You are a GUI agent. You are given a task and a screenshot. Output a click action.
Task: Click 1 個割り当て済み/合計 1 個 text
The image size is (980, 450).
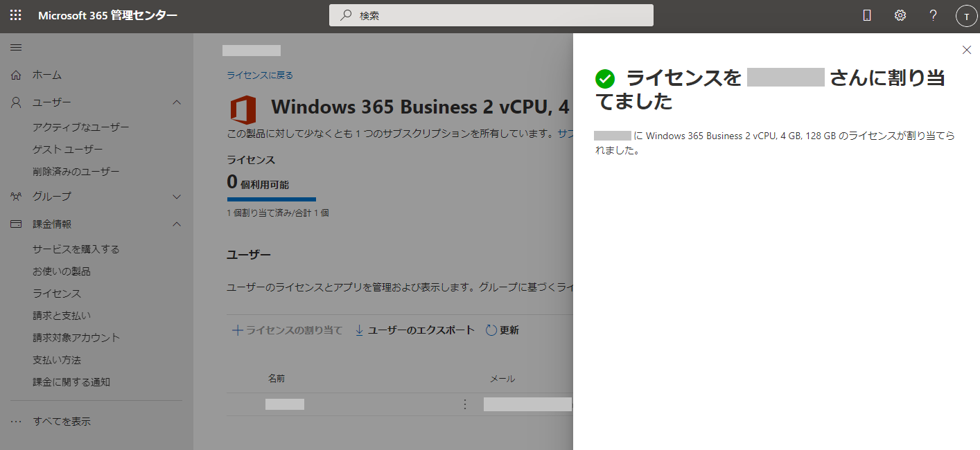tap(278, 213)
